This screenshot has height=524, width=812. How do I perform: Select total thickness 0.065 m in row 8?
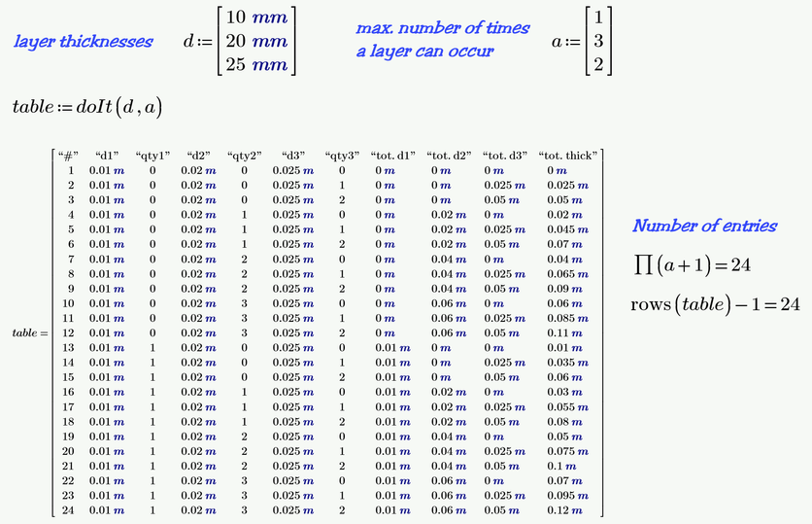coord(568,273)
